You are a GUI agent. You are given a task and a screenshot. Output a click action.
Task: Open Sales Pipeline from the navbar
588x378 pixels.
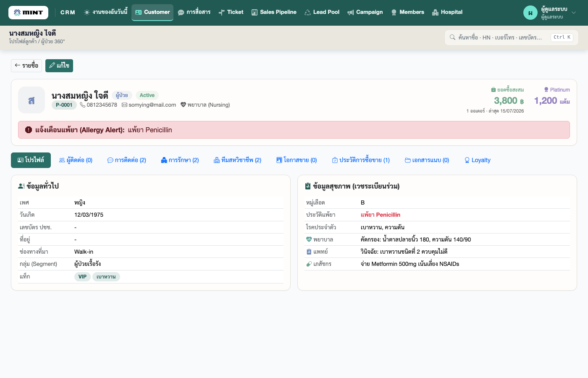pos(274,12)
